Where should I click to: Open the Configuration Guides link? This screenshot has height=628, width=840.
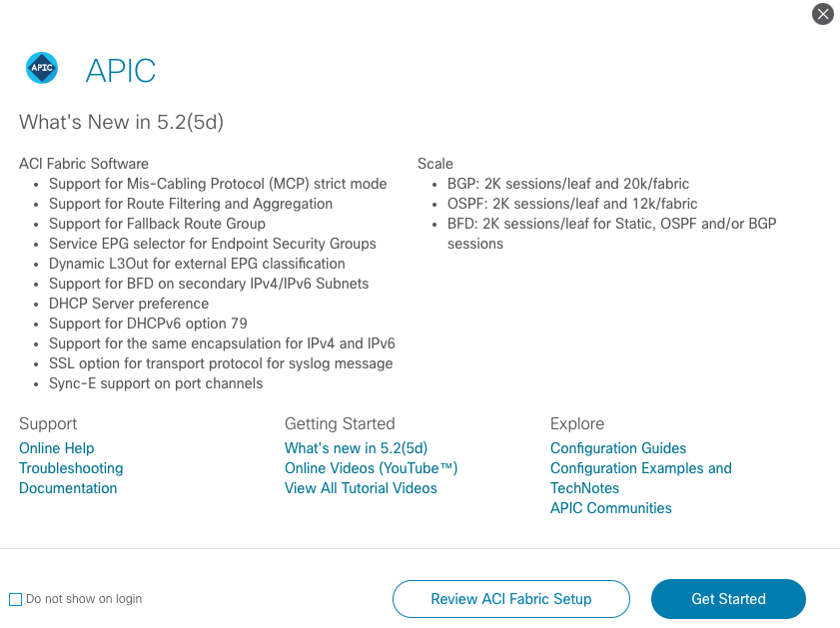618,448
